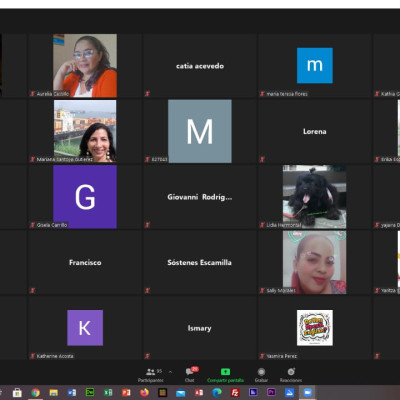Screen dimensions: 400x400
Task: Open Google Chrome from taskbar
Action: 35,393
